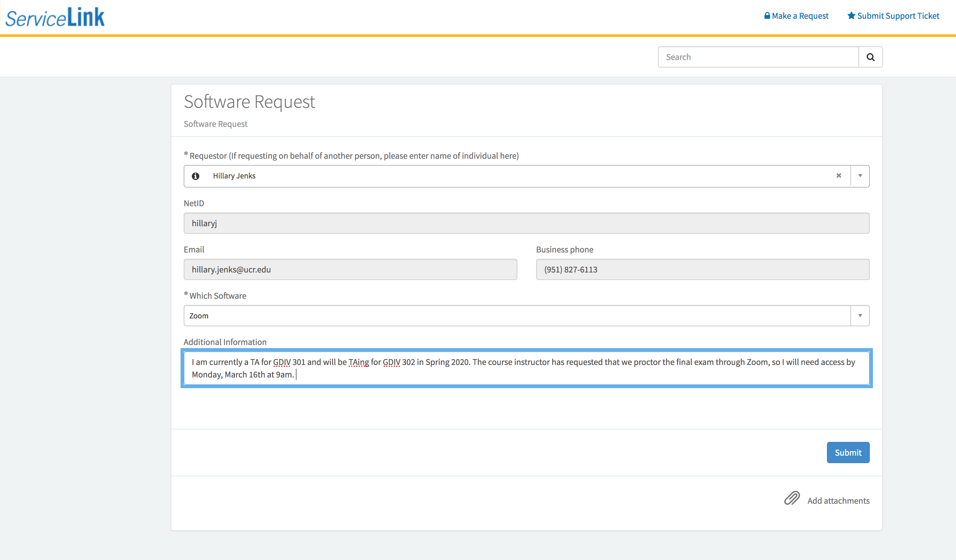
Task: Clear the Requestor field with the X
Action: tap(839, 176)
